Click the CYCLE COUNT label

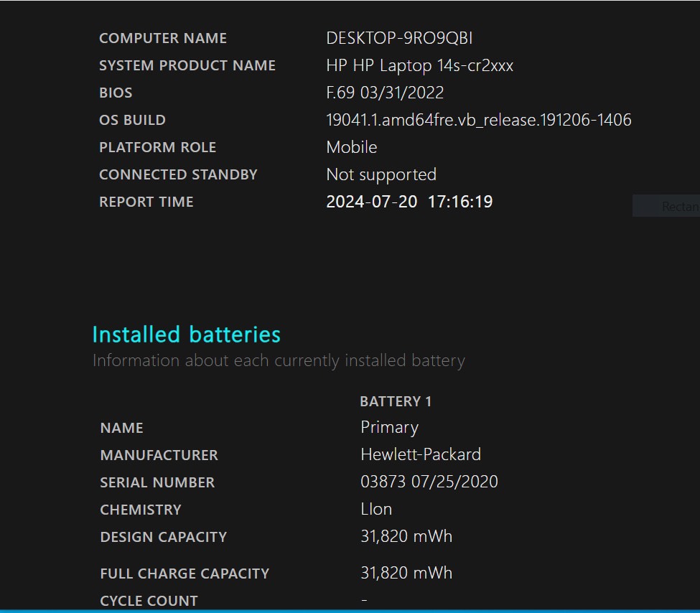(149, 601)
